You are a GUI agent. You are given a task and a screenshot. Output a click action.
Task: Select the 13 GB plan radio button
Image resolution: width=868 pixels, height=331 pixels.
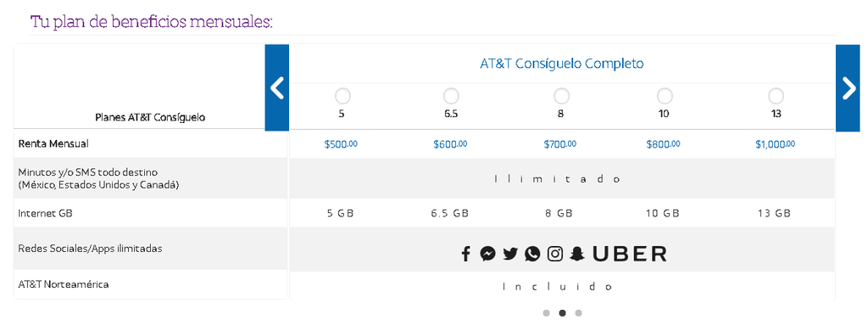(x=776, y=96)
